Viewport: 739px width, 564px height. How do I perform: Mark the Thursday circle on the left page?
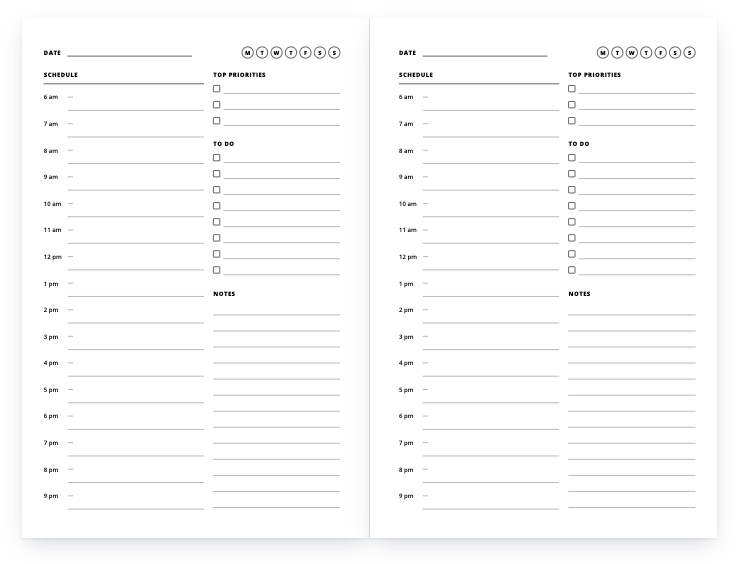point(291,53)
